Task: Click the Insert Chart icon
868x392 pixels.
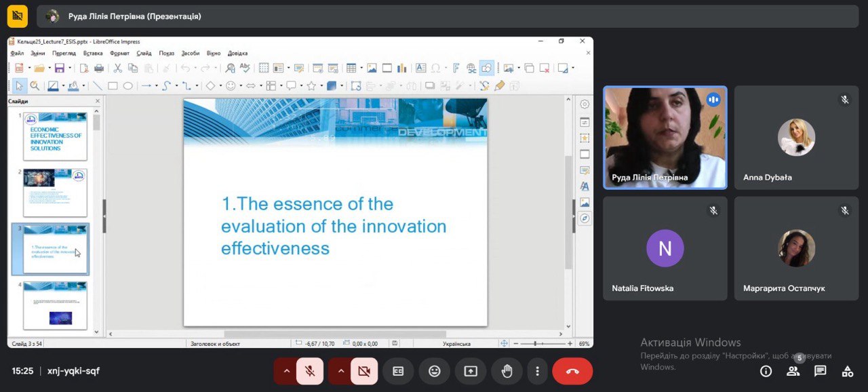Action: click(x=402, y=68)
